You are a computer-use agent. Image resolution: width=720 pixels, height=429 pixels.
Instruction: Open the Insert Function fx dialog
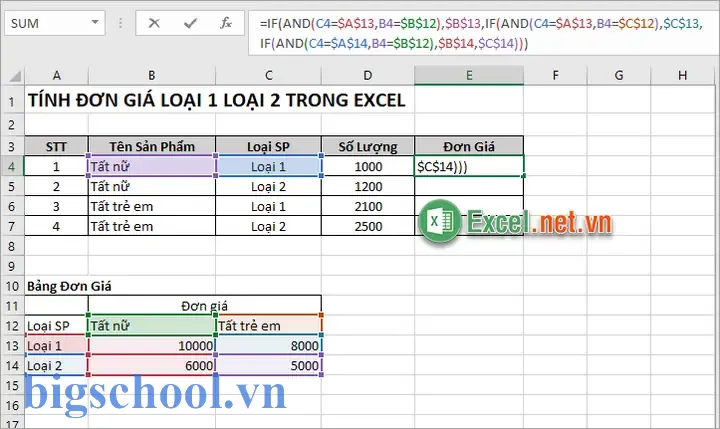[x=225, y=23]
